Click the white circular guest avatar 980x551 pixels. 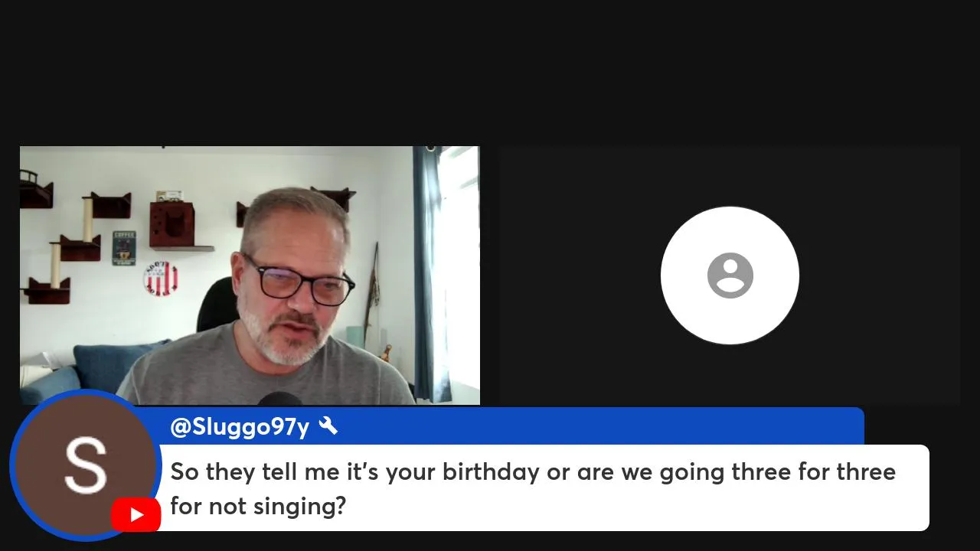tap(730, 275)
